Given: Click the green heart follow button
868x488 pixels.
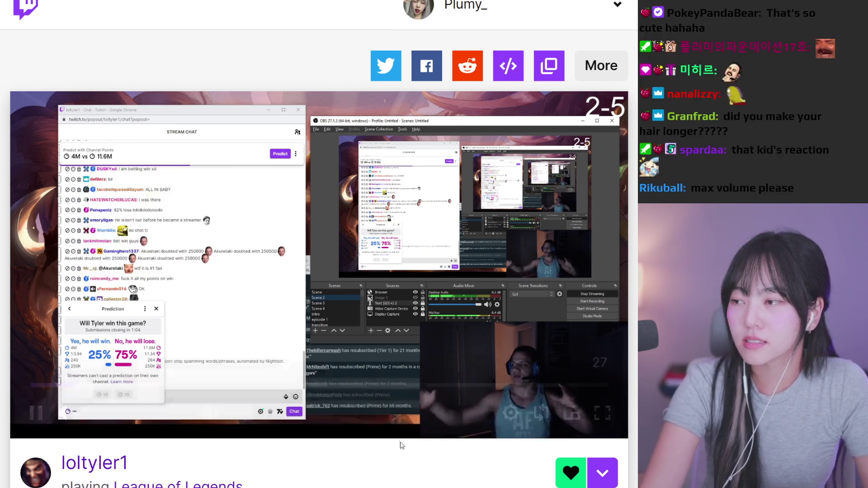Looking at the screenshot, I should (x=571, y=473).
